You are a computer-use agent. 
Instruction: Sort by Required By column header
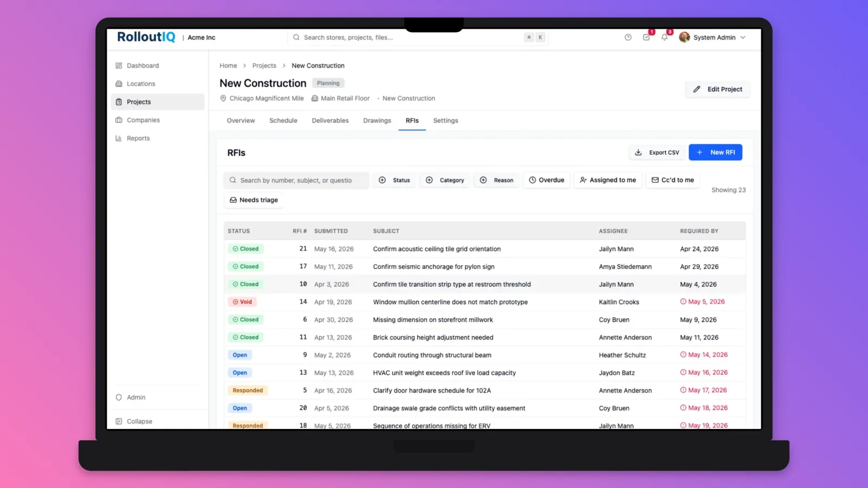click(699, 231)
